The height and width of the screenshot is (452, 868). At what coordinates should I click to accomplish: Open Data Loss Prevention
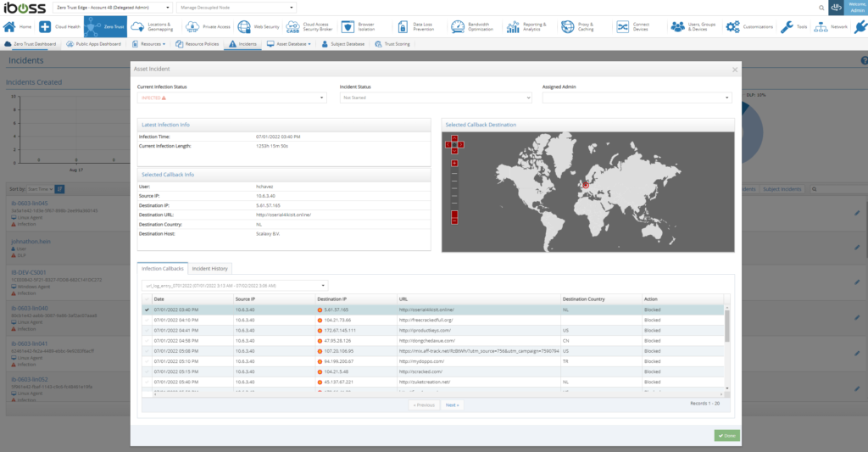pos(416,26)
